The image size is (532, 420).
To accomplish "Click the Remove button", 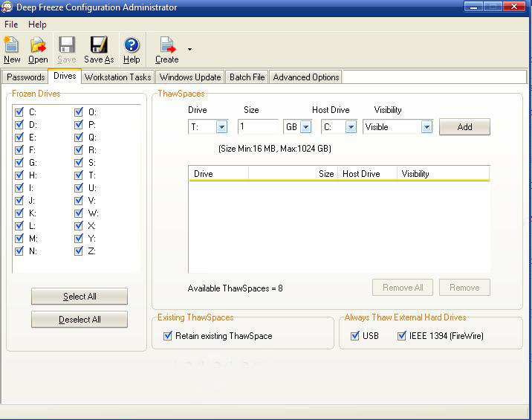I will pos(464,288).
